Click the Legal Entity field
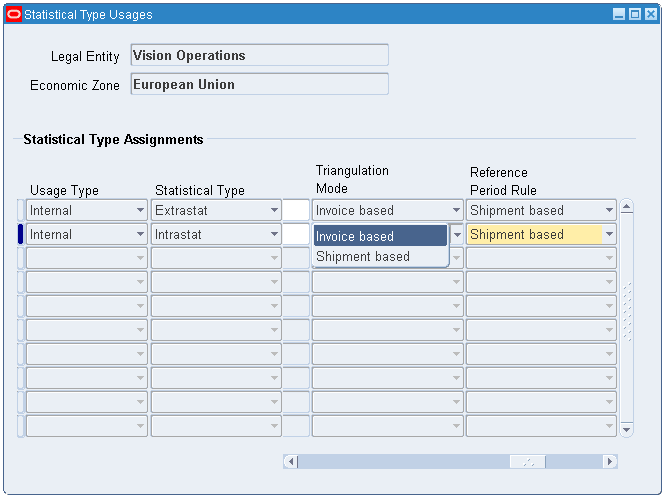The image size is (664, 497). [259, 56]
